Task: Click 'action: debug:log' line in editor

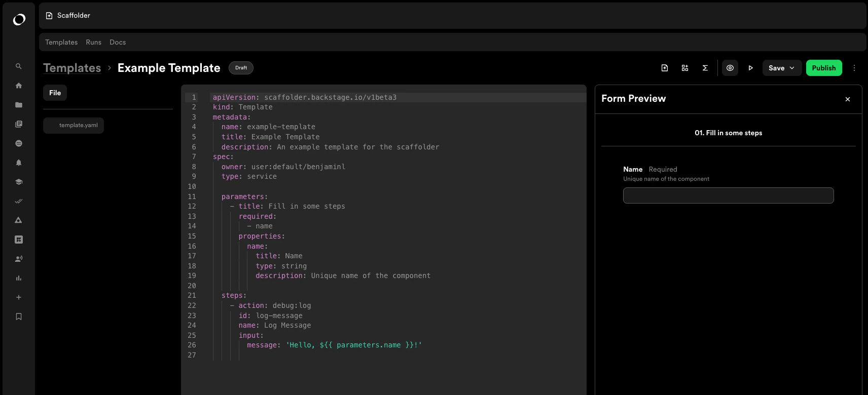Action: [275, 305]
